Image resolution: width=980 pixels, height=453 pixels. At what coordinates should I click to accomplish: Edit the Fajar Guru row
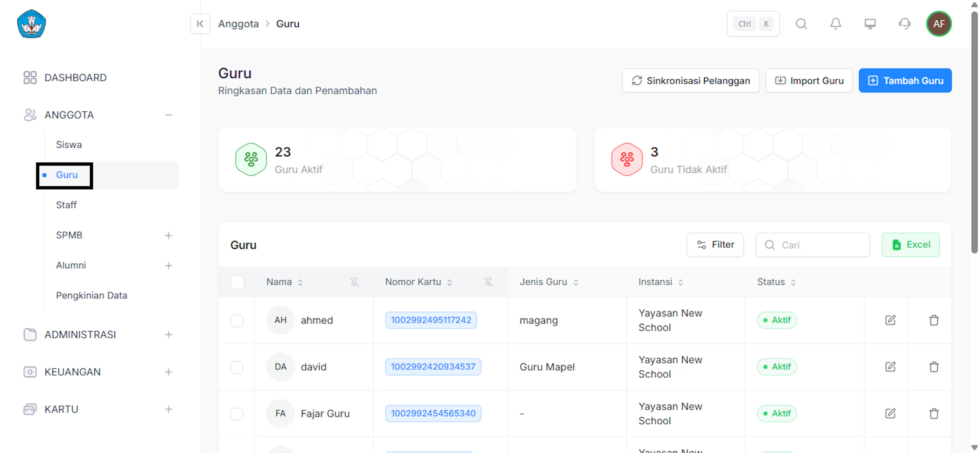click(890, 413)
